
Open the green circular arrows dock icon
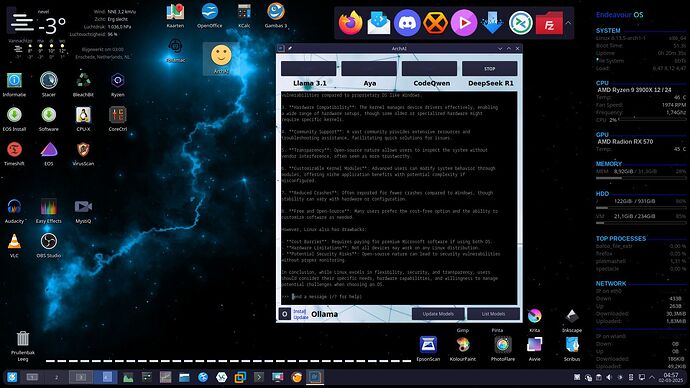pyautogui.click(x=521, y=23)
